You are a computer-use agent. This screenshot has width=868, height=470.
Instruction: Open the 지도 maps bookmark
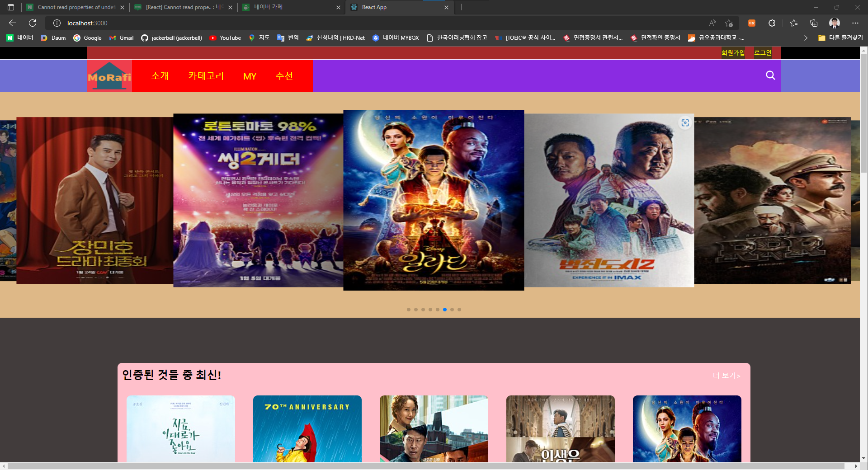pos(259,38)
